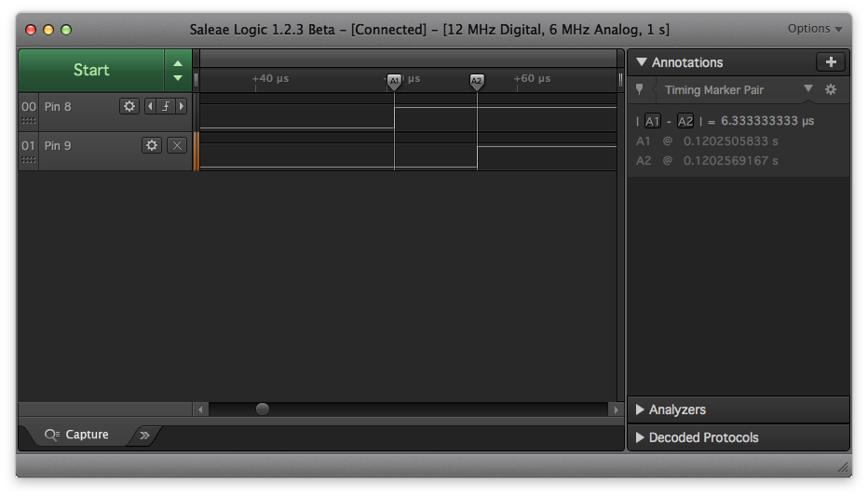Click the A2 badge in marker pair formula
Viewport: 868px width, 497px height.
tap(685, 121)
